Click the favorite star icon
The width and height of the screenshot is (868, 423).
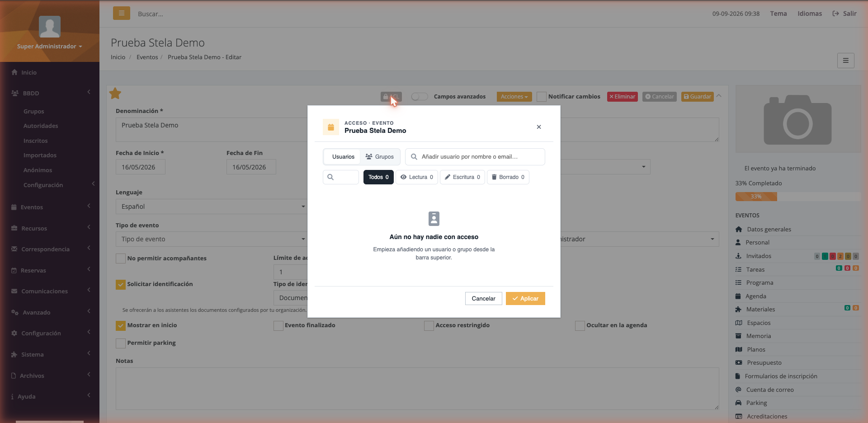[115, 94]
